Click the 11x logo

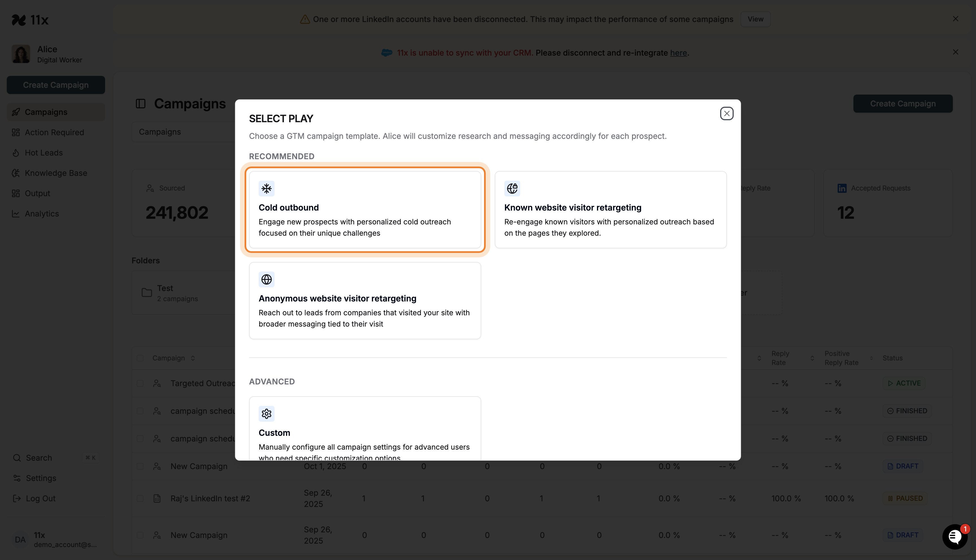point(30,19)
